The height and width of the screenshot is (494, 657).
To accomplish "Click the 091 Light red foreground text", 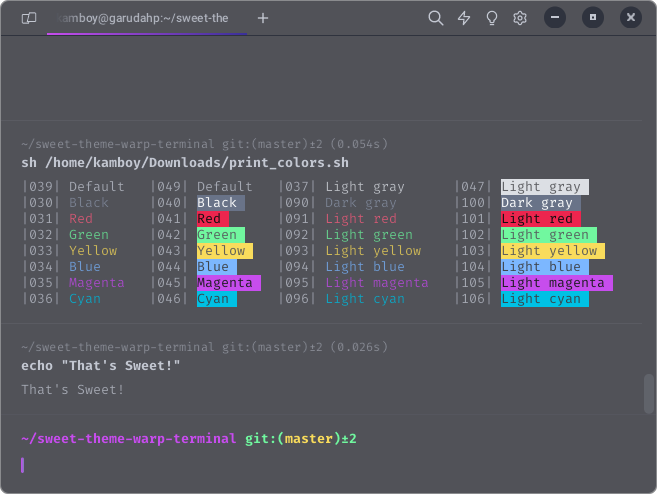I will coord(361,219).
